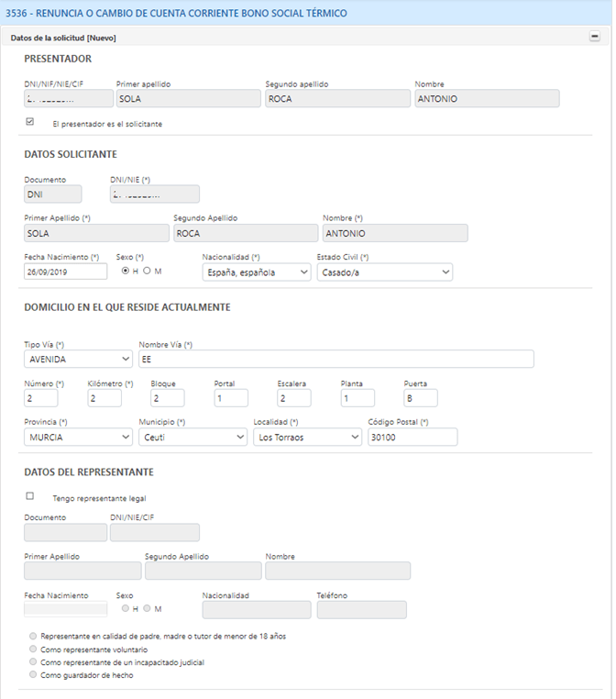Click the Fecha Nacimiento date field
Image resolution: width=616 pixels, height=699 pixels.
point(65,272)
